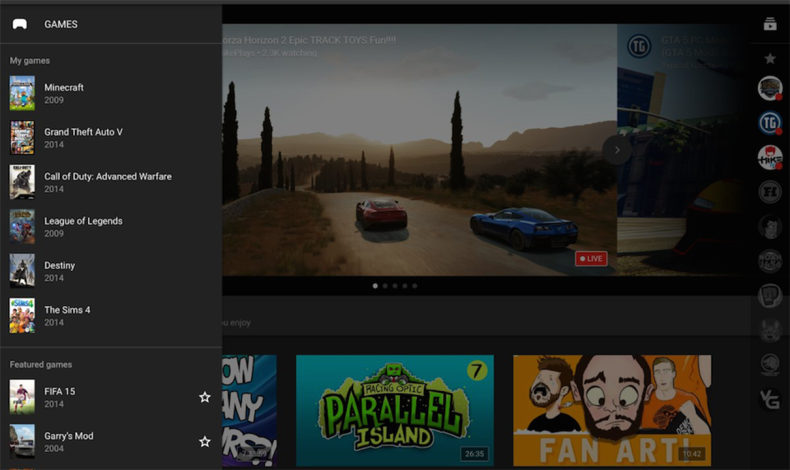790x470 pixels.
Task: Open Minecraft cover thumbnail
Action: pos(22,93)
